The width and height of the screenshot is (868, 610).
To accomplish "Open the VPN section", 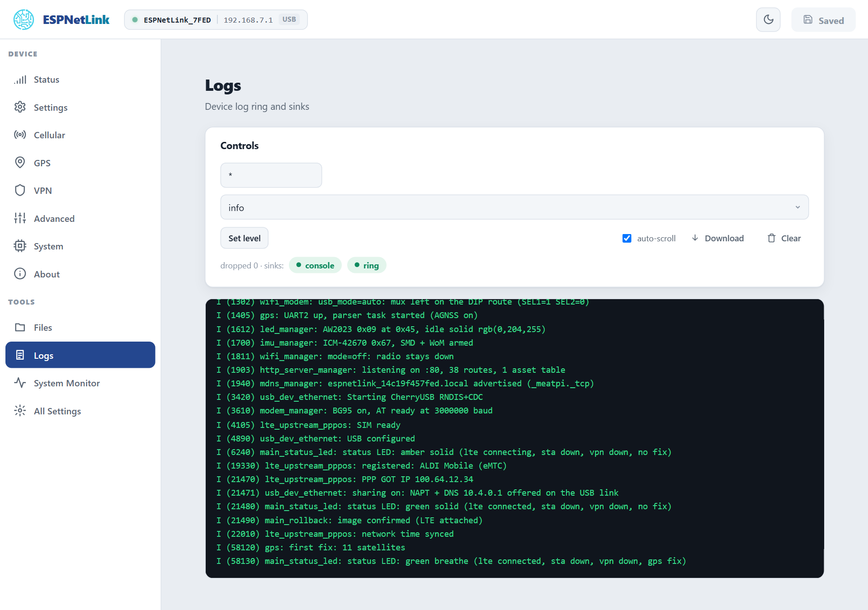I will click(80, 190).
